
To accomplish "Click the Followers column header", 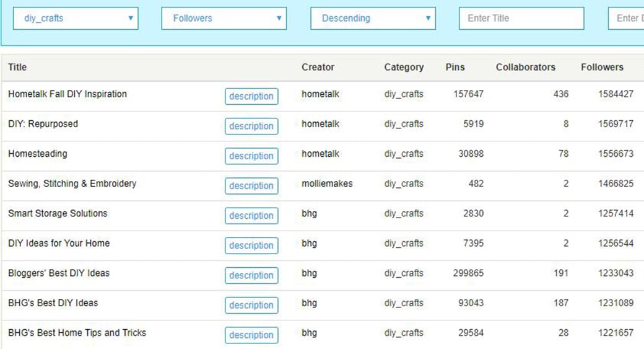I will tap(602, 67).
